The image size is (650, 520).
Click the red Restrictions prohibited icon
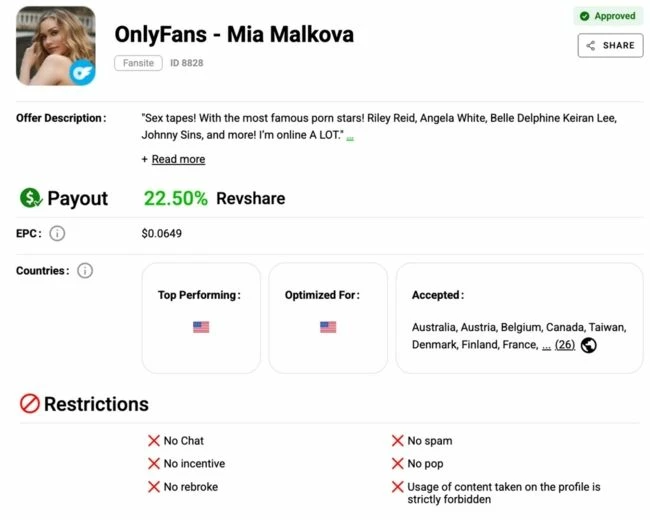click(x=30, y=404)
